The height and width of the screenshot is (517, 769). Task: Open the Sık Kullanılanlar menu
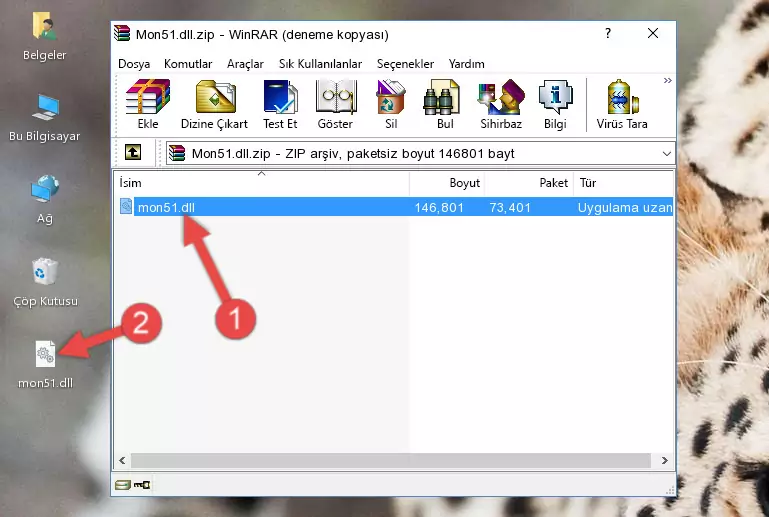click(x=320, y=64)
